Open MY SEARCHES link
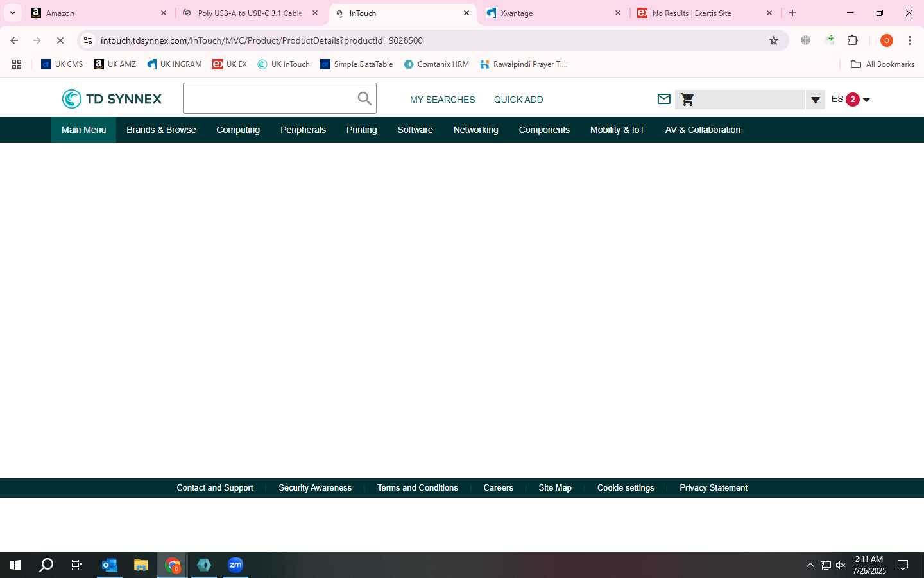 (x=443, y=100)
